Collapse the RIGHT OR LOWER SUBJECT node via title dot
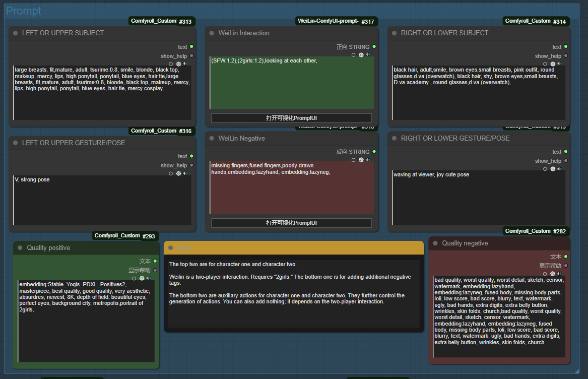588x379 pixels. point(394,33)
